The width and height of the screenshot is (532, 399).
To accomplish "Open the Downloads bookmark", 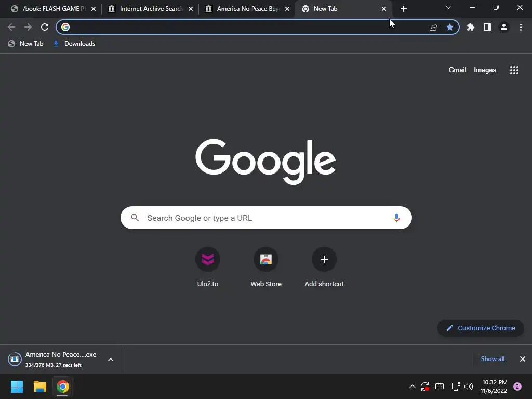I will click(x=75, y=44).
